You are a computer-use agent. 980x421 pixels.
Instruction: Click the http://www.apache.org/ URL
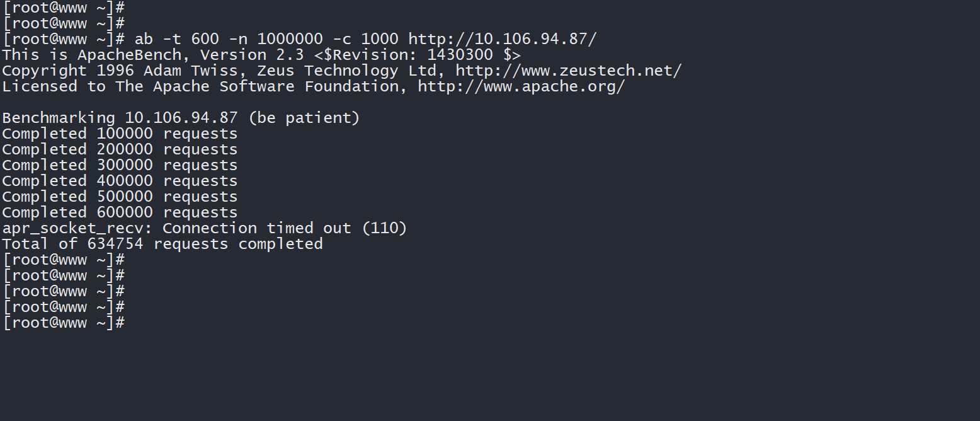pyautogui.click(x=521, y=86)
